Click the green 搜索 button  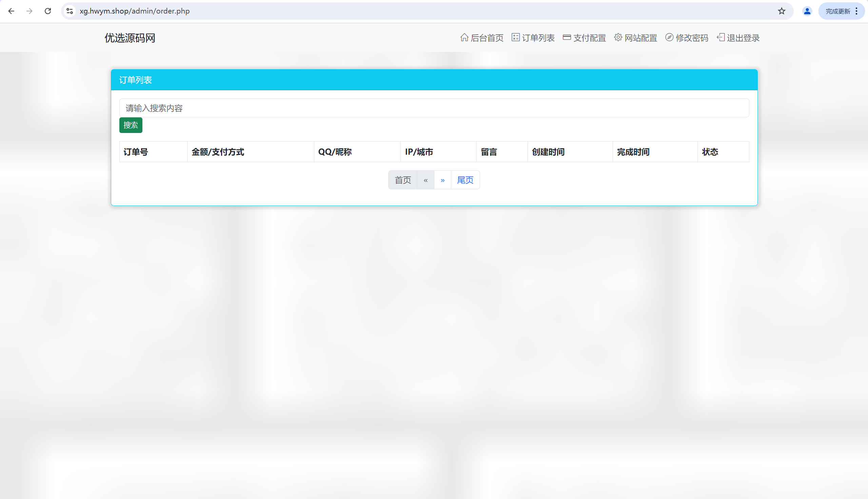pyautogui.click(x=131, y=125)
